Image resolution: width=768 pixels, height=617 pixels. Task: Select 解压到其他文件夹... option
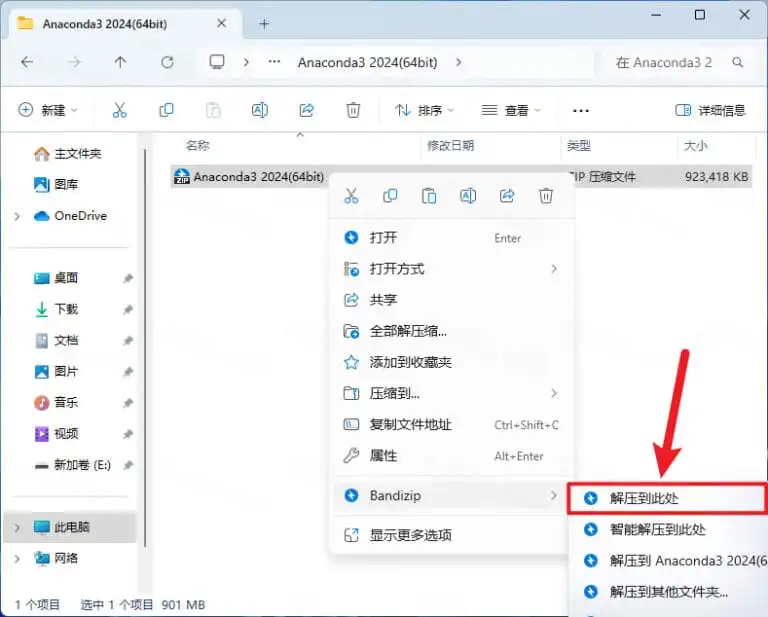669,592
